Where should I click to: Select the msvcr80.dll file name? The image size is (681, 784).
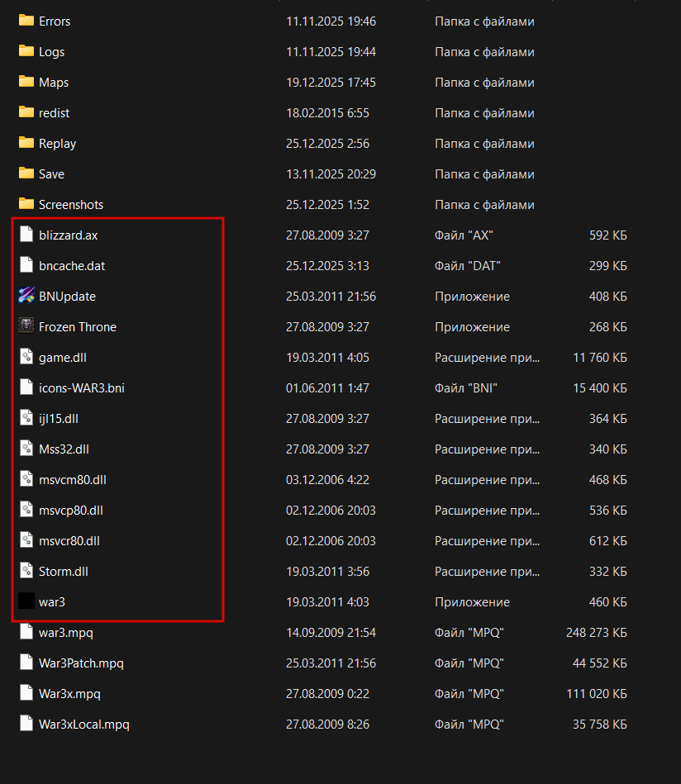pyautogui.click(x=69, y=540)
